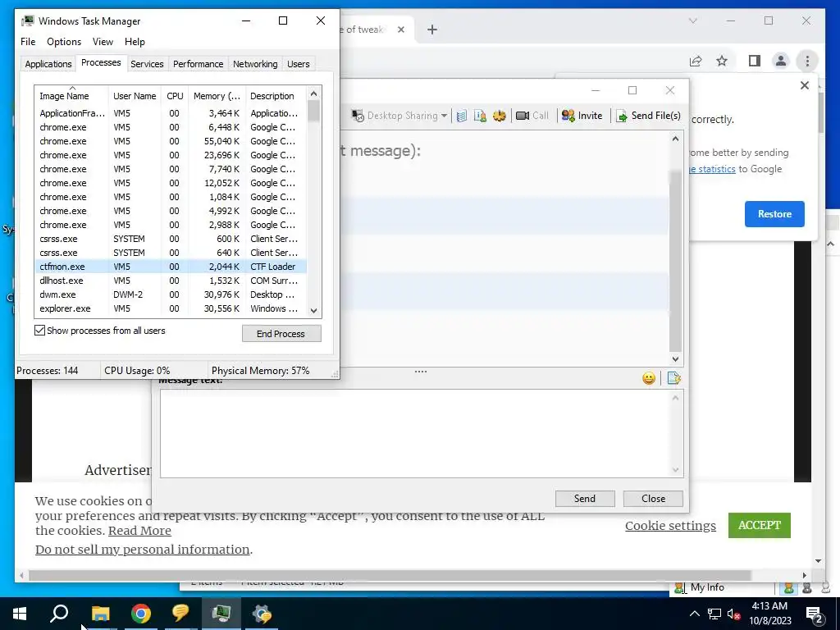This screenshot has width=840, height=630.
Task: Click the gear application taskbar icon
Action: click(x=262, y=614)
